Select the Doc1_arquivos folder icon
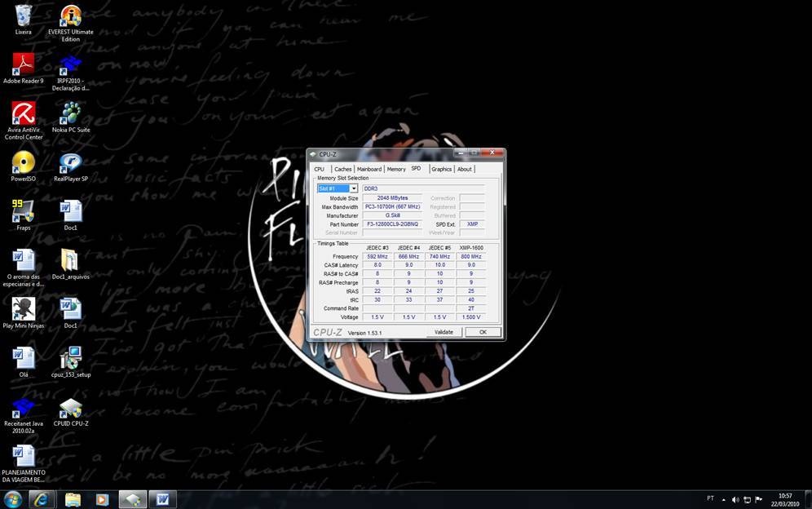The height and width of the screenshot is (509, 812). pos(71,264)
